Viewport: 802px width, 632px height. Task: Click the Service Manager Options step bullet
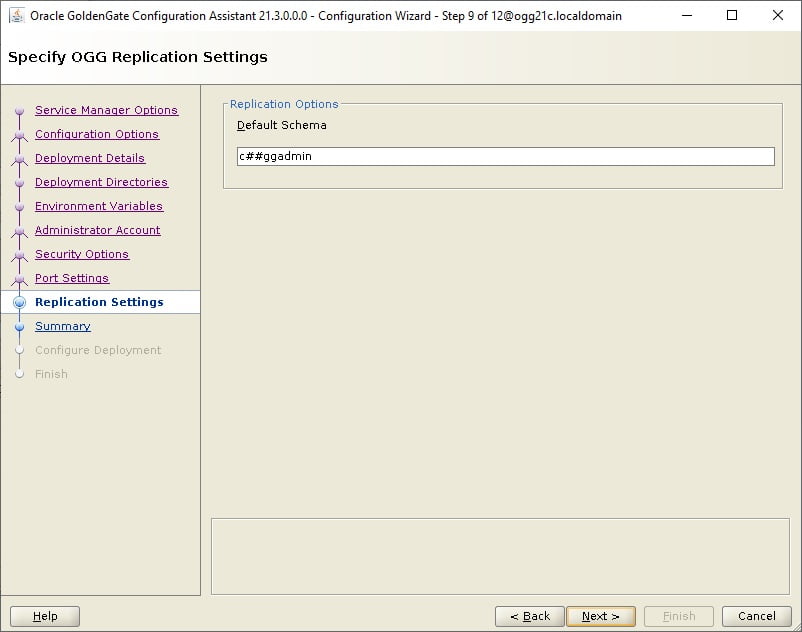tap(19, 110)
